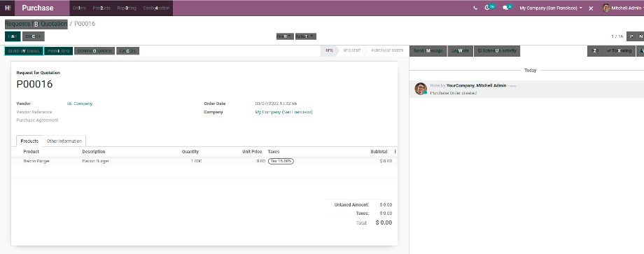Image resolution: width=644 pixels, height=254 pixels.
Task: Open the attachments paperclip button in chatter
Action: coord(594,51)
